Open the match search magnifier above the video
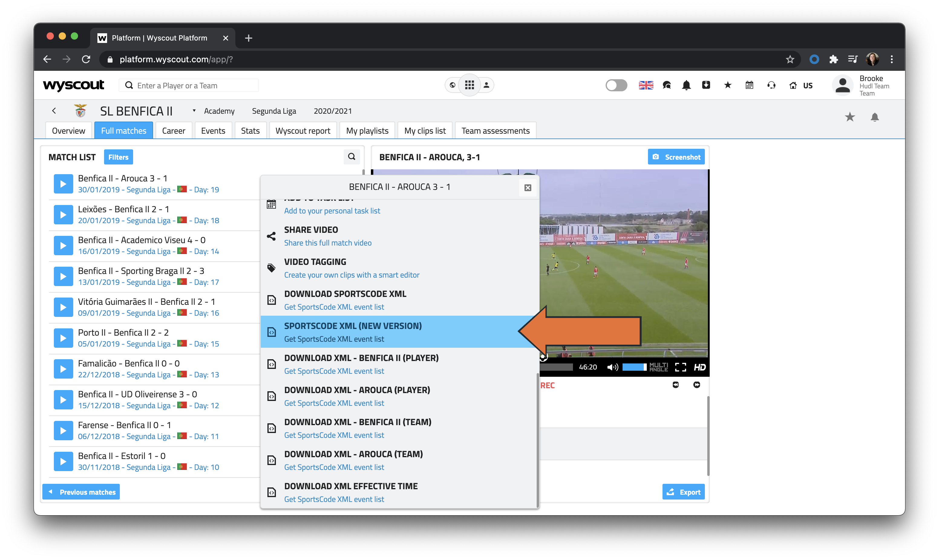This screenshot has width=939, height=560. (x=352, y=157)
